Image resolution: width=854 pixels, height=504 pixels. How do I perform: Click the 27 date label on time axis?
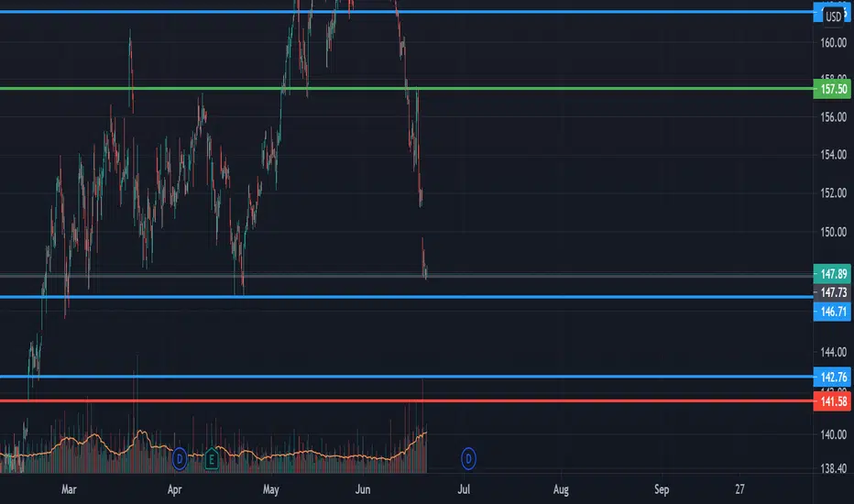click(739, 489)
